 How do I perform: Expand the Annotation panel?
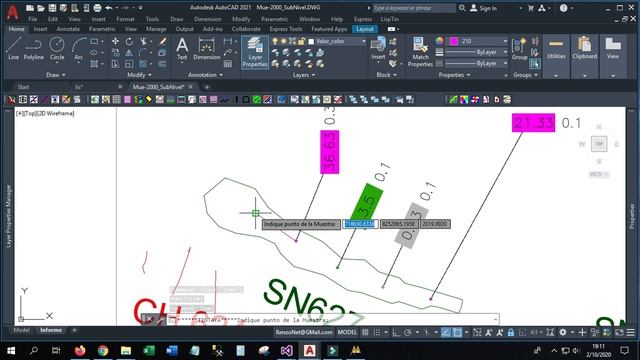click(205, 75)
